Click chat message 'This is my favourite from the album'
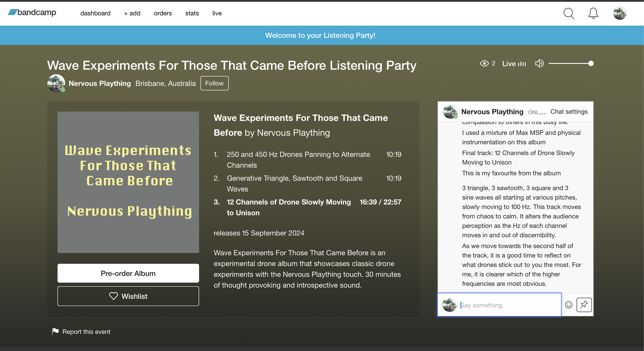 [x=511, y=173]
